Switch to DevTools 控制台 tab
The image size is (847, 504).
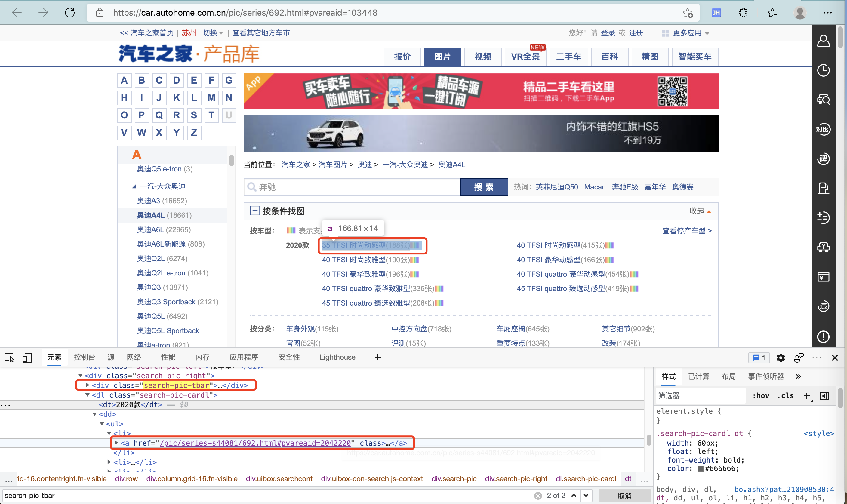84,357
